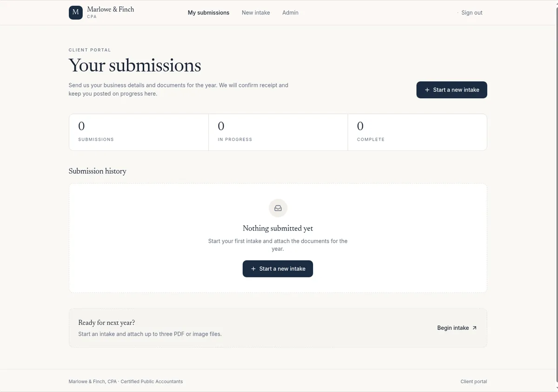Follow the Begin intake link
This screenshot has width=558, height=392.
coord(457,328)
